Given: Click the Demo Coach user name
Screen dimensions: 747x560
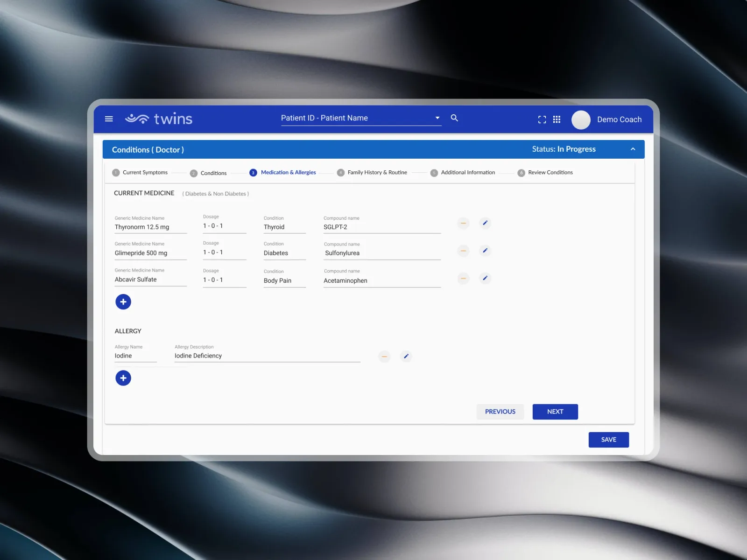Looking at the screenshot, I should [x=620, y=119].
